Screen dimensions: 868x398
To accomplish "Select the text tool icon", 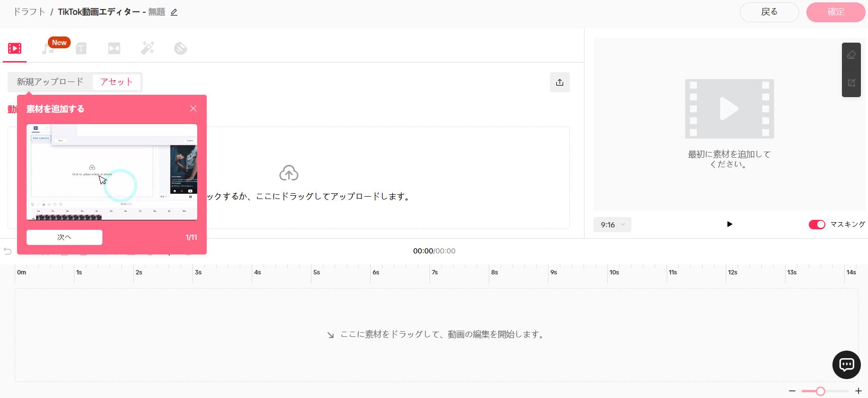I will (81, 48).
